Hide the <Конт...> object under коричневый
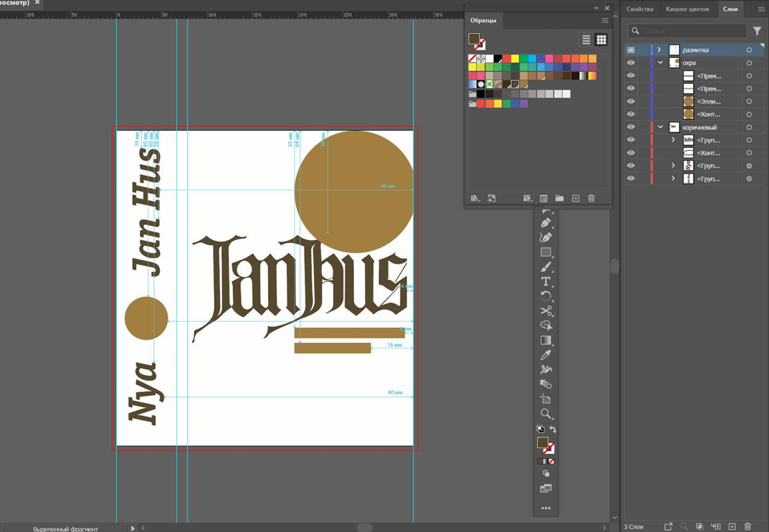The image size is (769, 532). 631,153
